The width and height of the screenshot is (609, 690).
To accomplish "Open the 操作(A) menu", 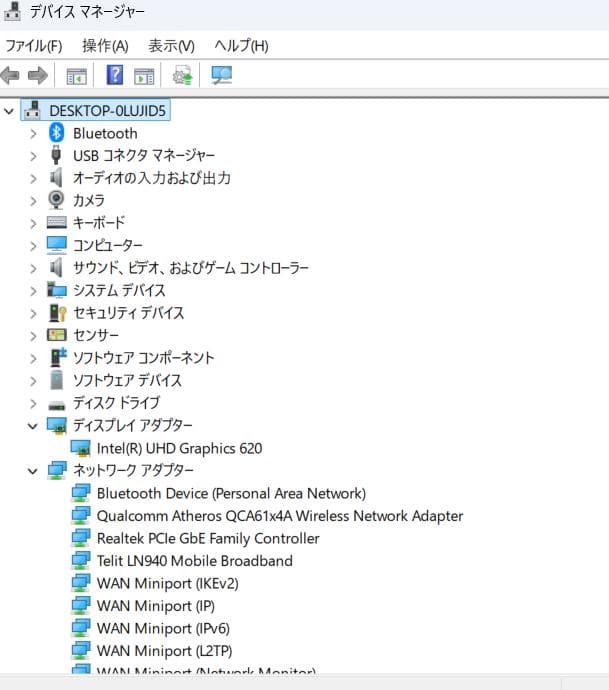I will point(105,46).
